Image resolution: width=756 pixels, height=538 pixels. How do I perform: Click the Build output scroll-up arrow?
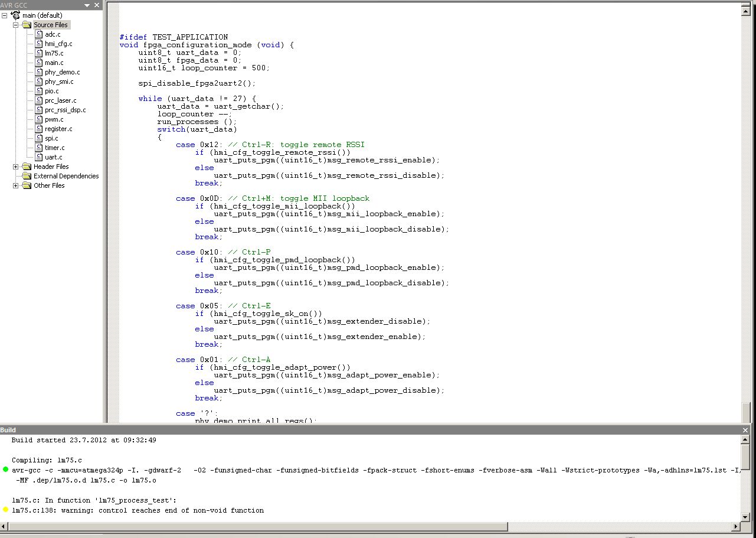tap(746, 440)
